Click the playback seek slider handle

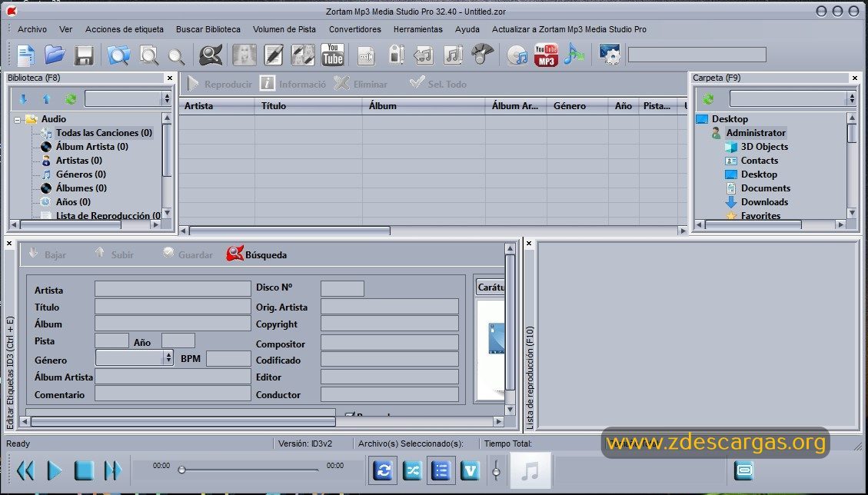(181, 470)
